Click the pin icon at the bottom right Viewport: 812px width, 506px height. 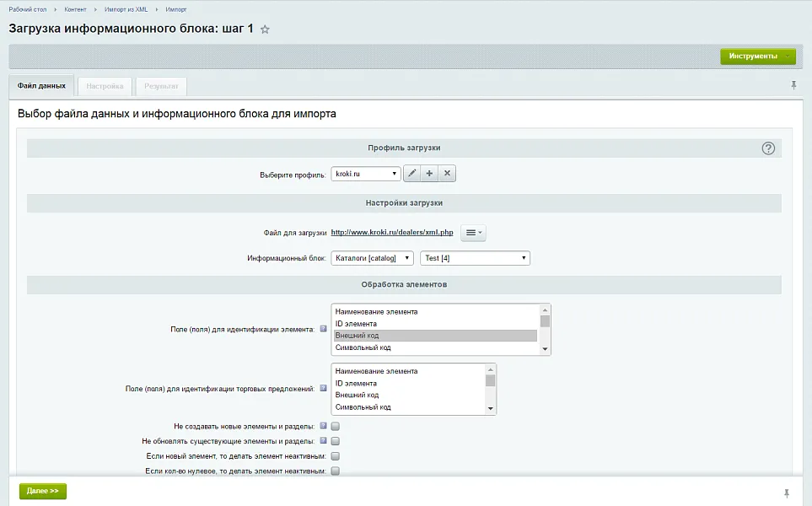786,492
